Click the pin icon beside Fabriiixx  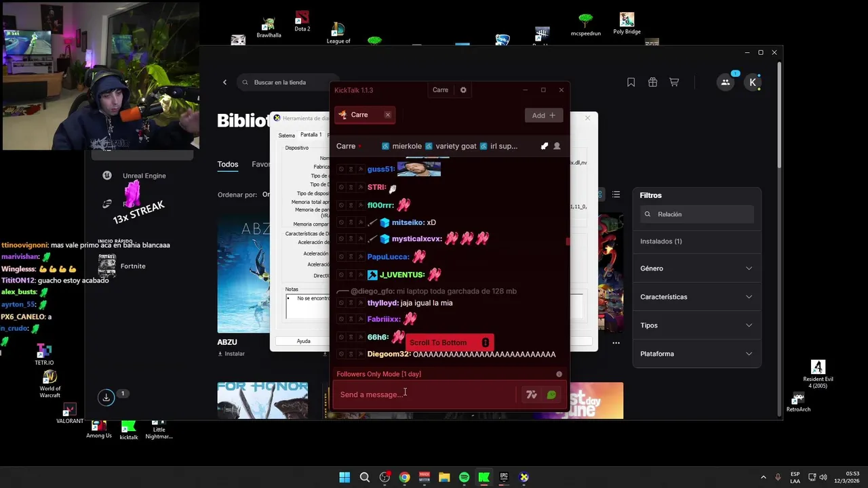coord(360,319)
